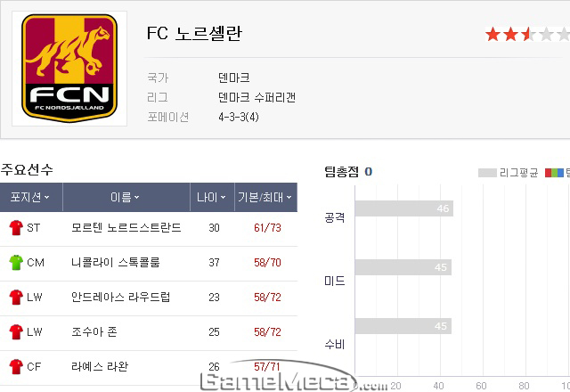Click red shirt icon beside 안드레아스 라우드럽
This screenshot has height=392, width=570.
(x=16, y=297)
